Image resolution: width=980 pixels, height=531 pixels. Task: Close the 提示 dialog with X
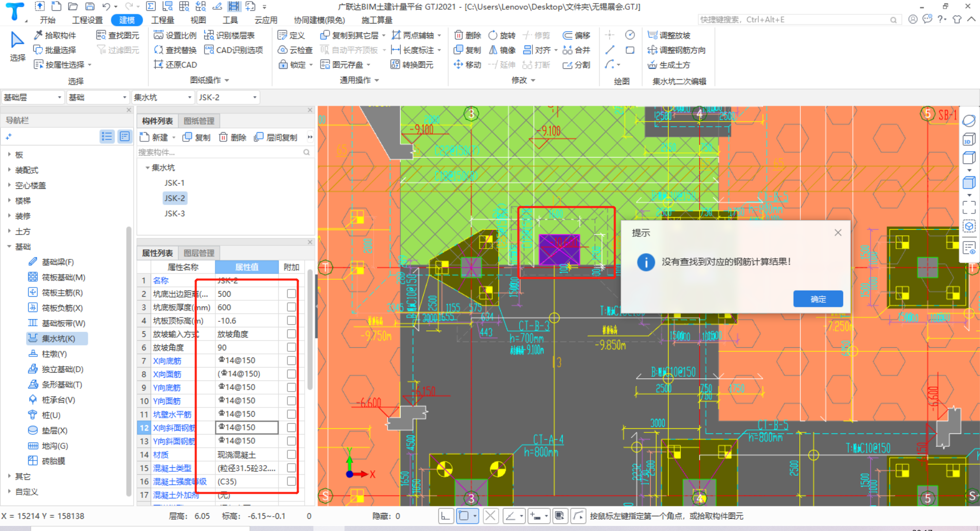838,232
